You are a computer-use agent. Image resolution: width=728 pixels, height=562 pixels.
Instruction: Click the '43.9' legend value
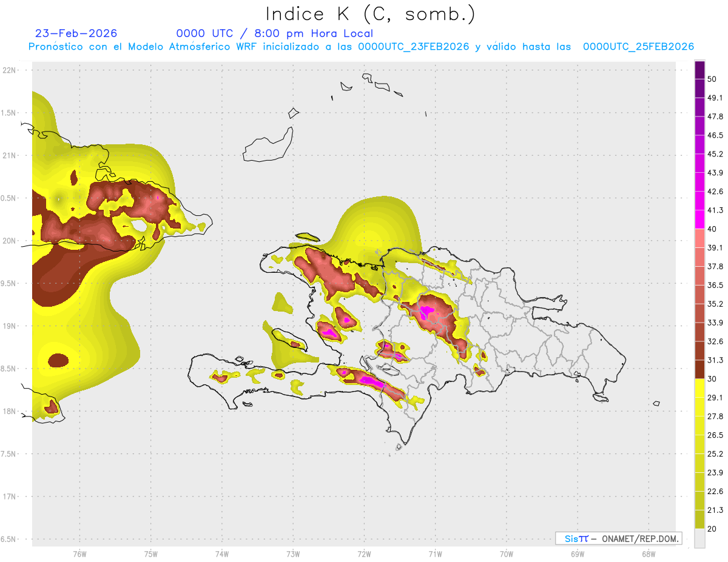[x=715, y=173]
